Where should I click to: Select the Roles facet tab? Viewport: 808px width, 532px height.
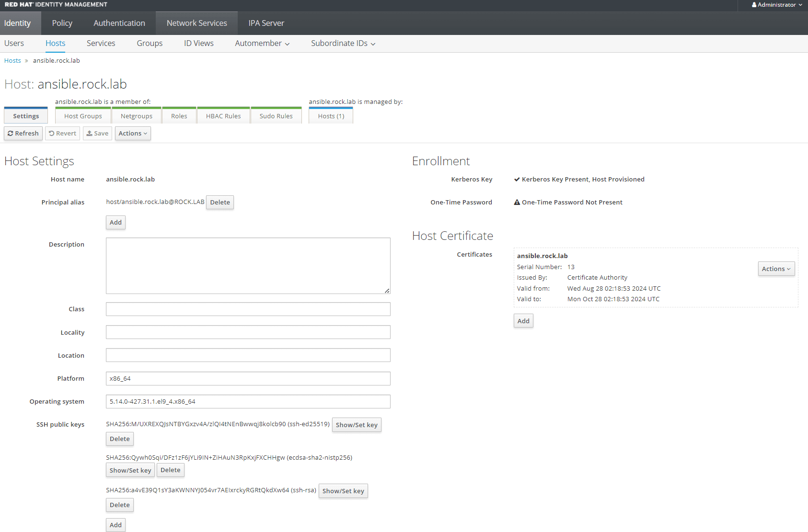tap(179, 116)
